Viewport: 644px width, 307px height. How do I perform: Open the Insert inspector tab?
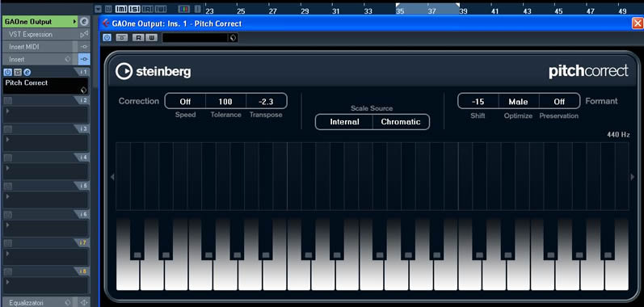(x=17, y=60)
